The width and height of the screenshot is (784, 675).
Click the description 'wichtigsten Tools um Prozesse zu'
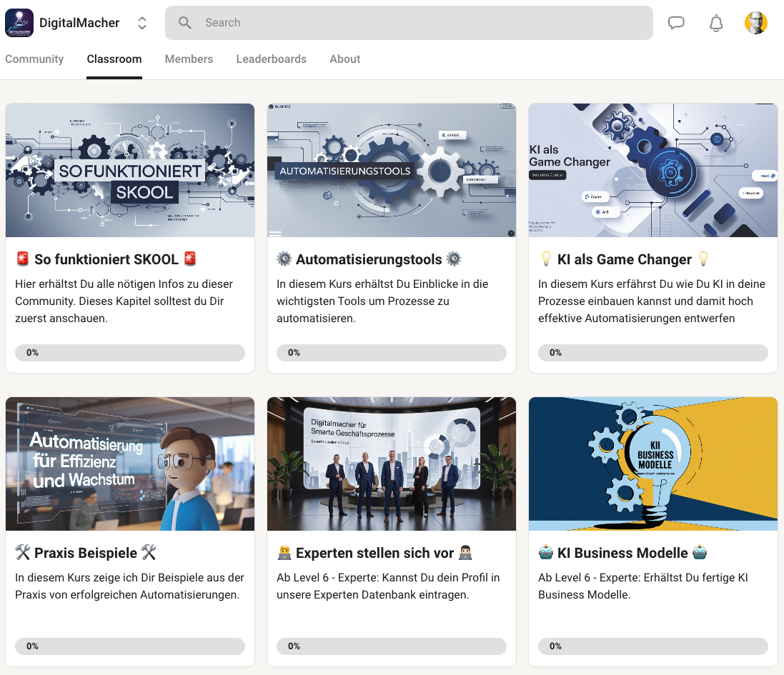pos(363,301)
